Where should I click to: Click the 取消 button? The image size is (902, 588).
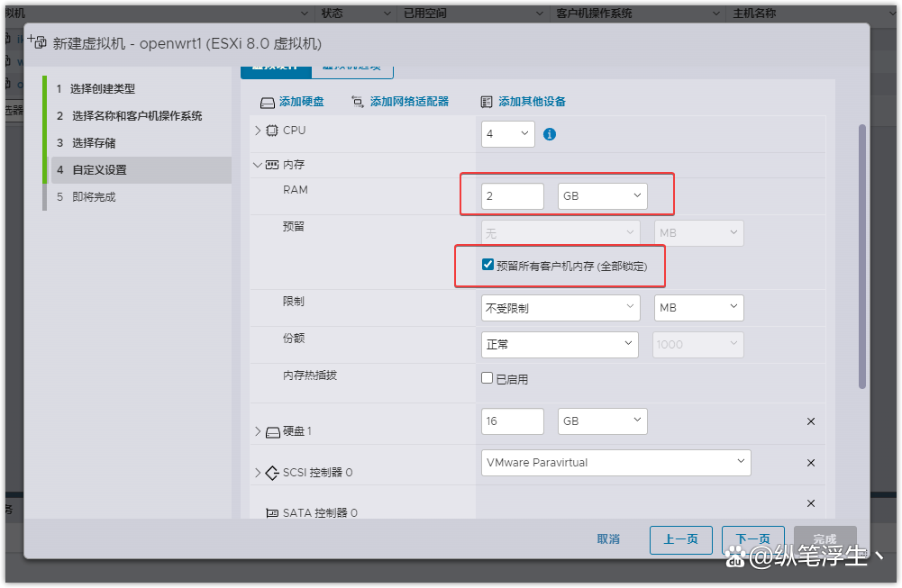[x=608, y=539]
